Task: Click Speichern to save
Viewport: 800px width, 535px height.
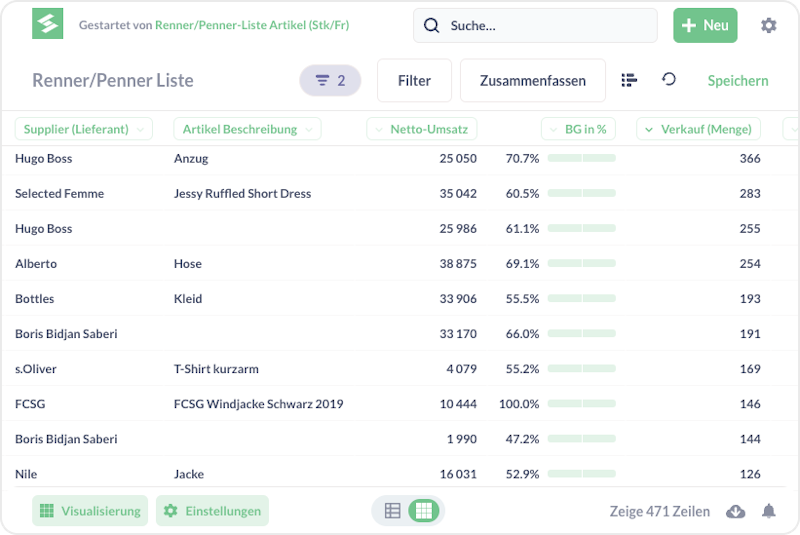Action: (738, 81)
